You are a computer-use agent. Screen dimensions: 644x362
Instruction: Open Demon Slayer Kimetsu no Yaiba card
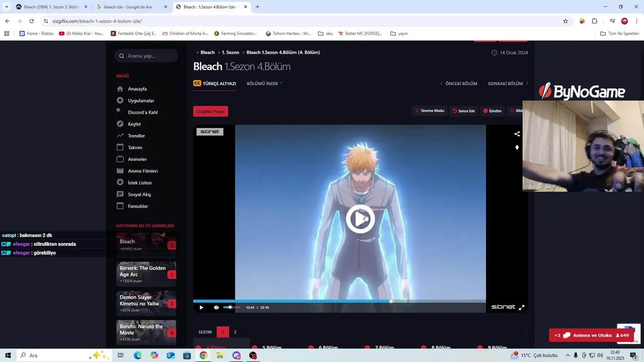pos(146,303)
